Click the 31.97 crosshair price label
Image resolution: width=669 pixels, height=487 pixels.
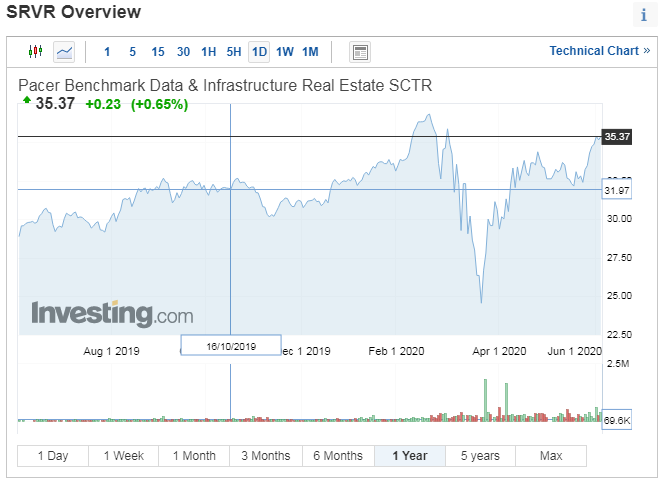617,190
